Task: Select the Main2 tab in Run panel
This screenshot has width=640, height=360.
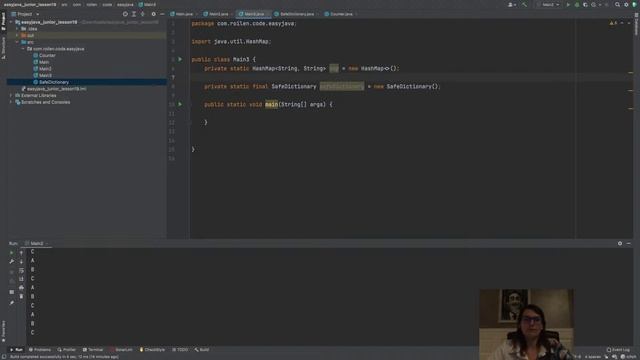Action: pos(36,243)
